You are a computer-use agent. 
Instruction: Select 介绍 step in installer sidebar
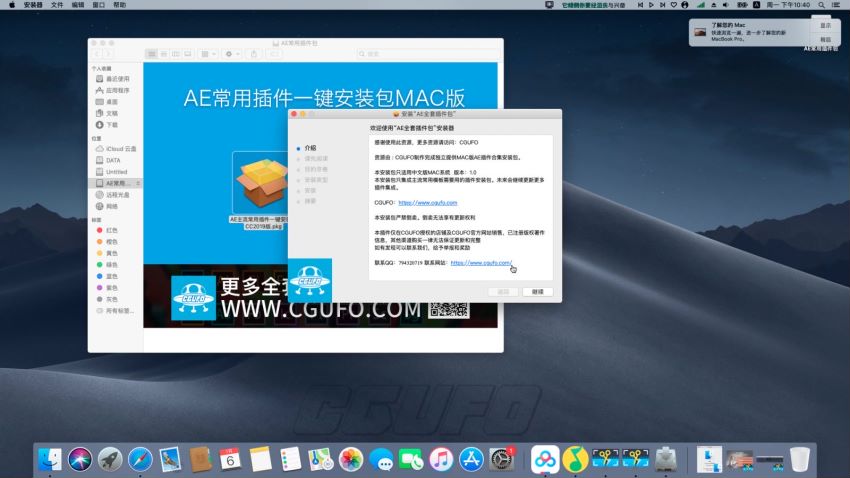click(x=310, y=148)
